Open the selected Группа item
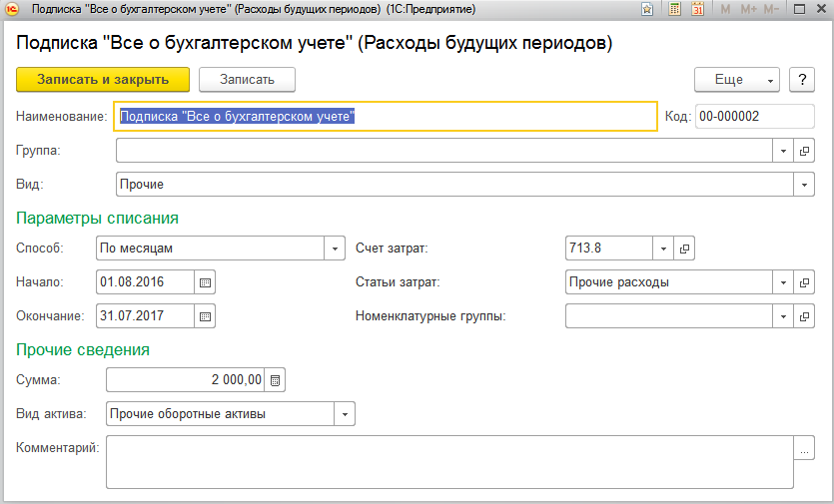The width and height of the screenshot is (834, 504). coord(805,151)
